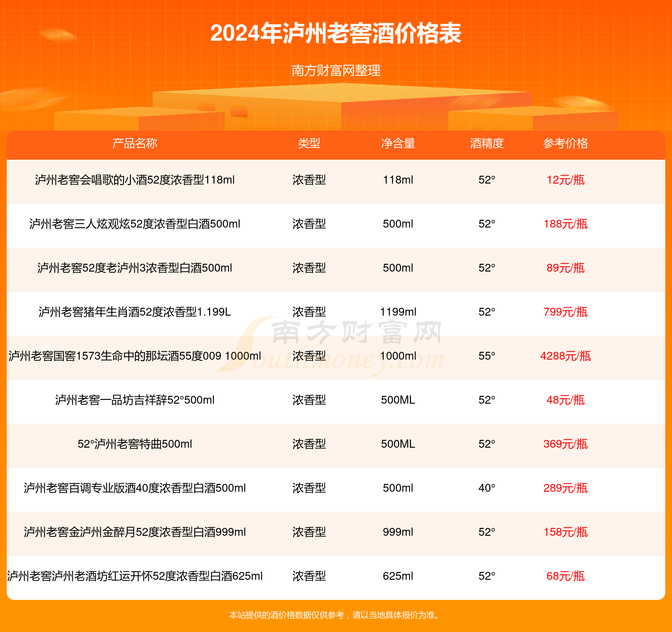Click 浓香型 in the 4288元/瓶 row

point(309,356)
